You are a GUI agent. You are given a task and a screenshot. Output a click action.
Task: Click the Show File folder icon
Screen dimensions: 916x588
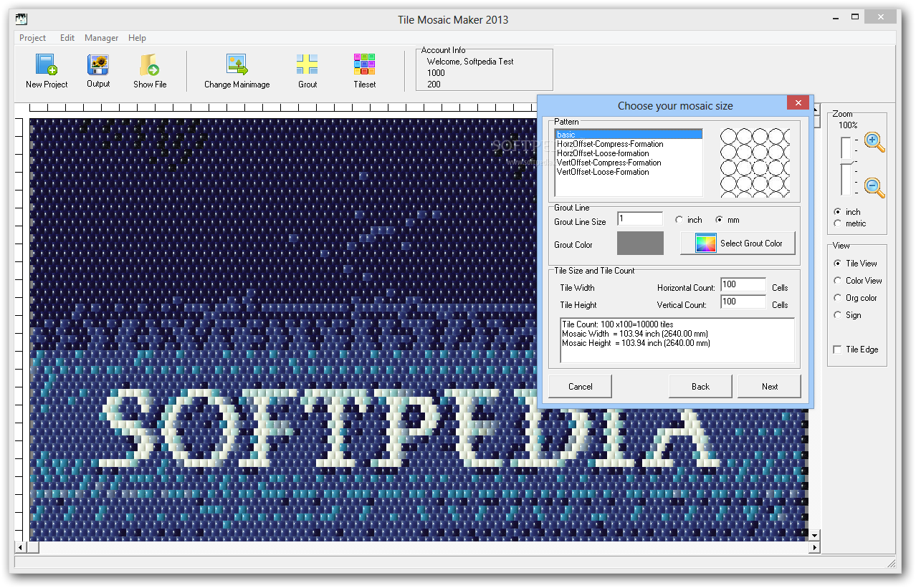click(x=150, y=65)
